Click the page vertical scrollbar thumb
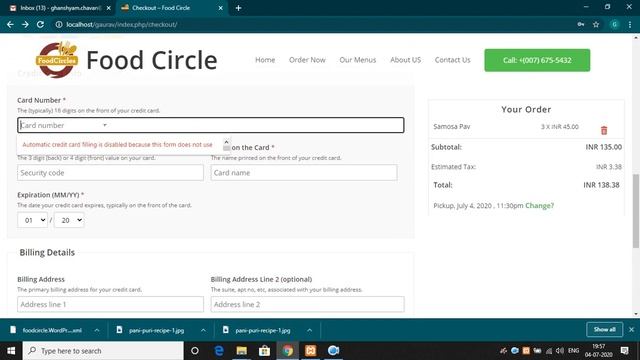This screenshot has height=360, width=640. [636, 211]
